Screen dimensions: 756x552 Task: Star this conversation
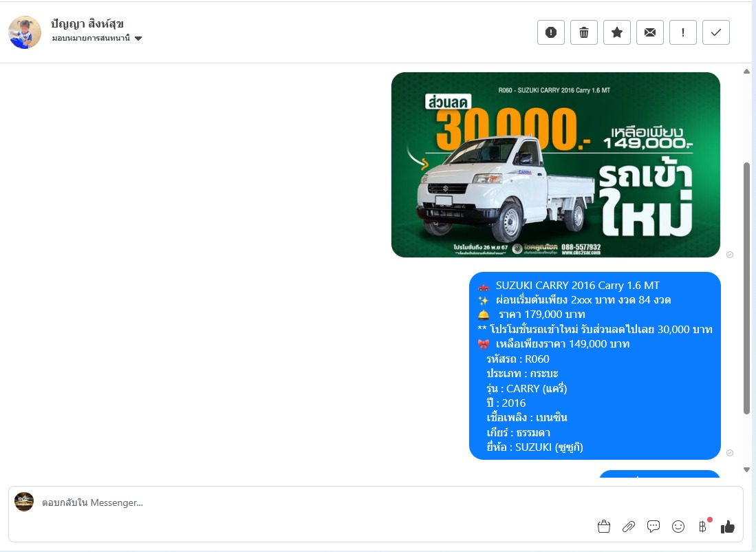pyautogui.click(x=616, y=32)
